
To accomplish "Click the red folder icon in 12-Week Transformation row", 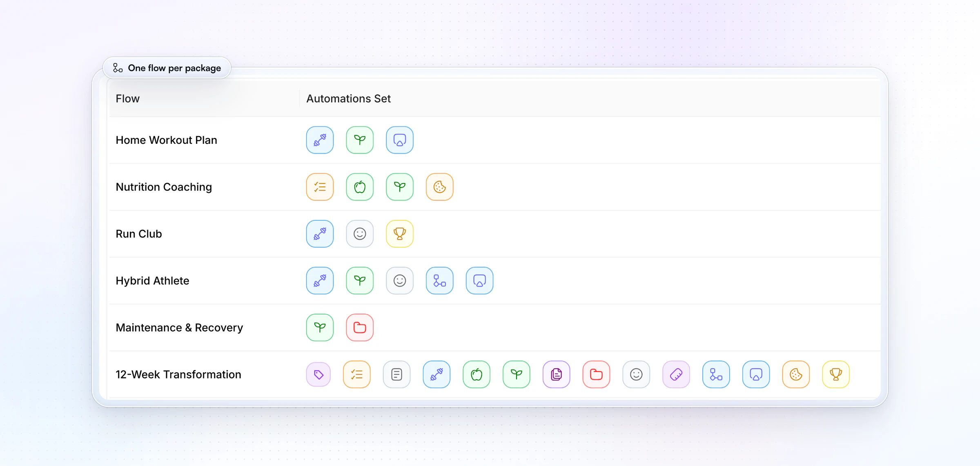I will [596, 374].
